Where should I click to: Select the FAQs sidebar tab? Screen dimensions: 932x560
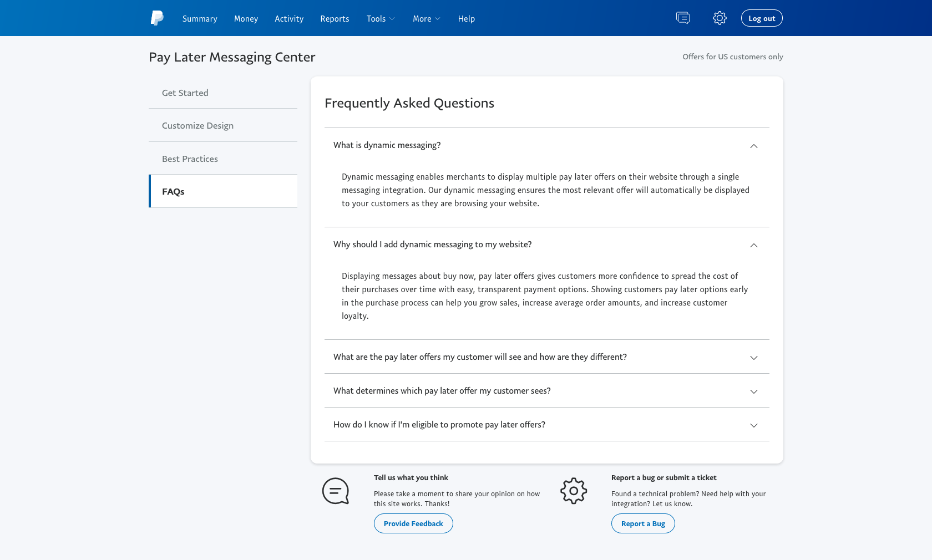[223, 191]
